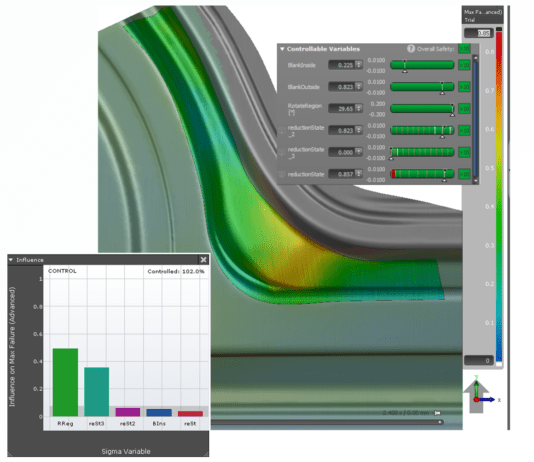Image resolution: width=534 pixels, height=462 pixels.
Task: Click the reductionState_2 safety indicator box
Action: click(x=464, y=130)
